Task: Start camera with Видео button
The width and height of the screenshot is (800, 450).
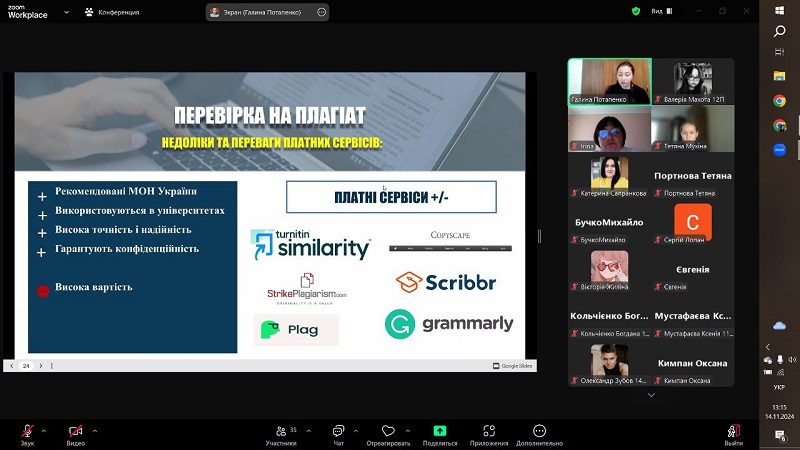Action: 76,435
